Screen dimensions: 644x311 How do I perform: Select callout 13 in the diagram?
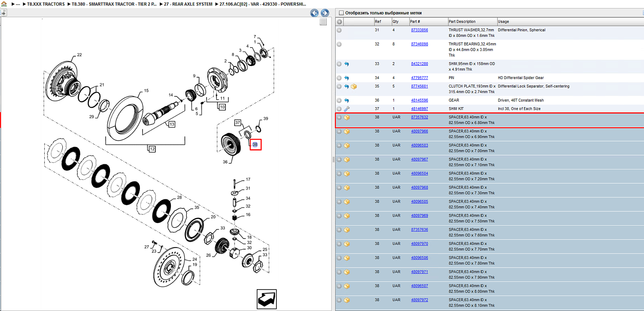tap(172, 124)
